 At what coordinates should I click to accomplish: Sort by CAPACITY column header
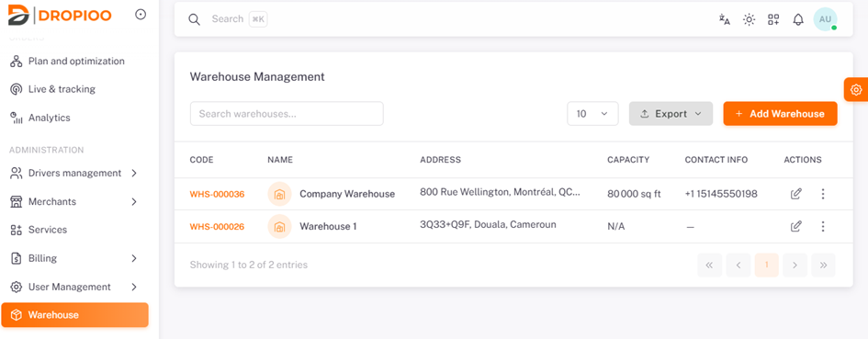[628, 160]
